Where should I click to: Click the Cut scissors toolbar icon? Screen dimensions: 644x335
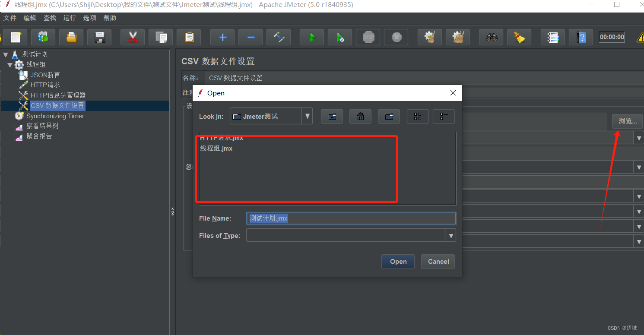tap(133, 37)
